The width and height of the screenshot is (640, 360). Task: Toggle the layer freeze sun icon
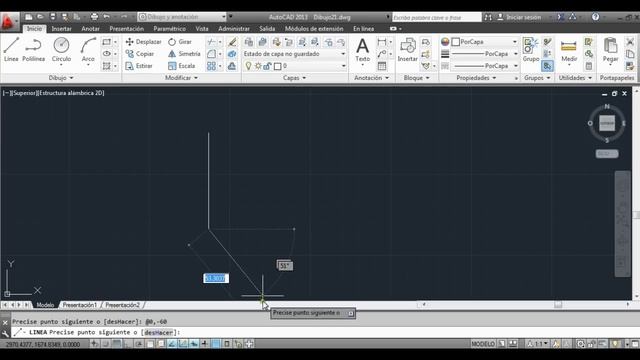(x=258, y=66)
